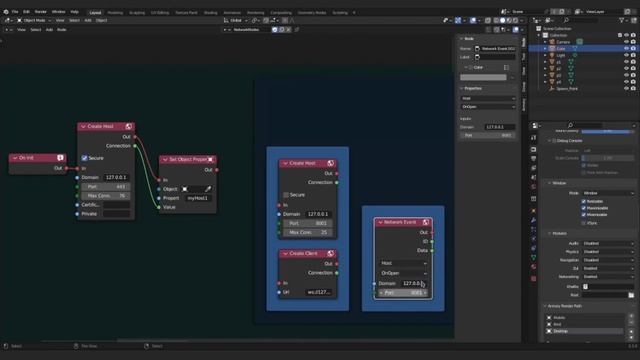Click Domain 127.0.0.1 field in left Create Host node
The image size is (640, 360).
click(x=116, y=178)
